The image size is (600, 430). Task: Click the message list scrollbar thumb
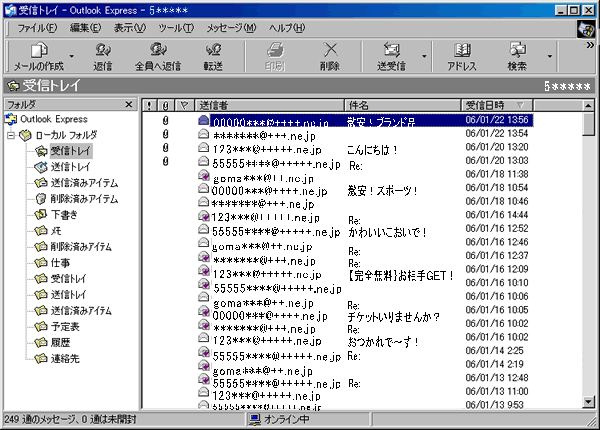click(589, 123)
